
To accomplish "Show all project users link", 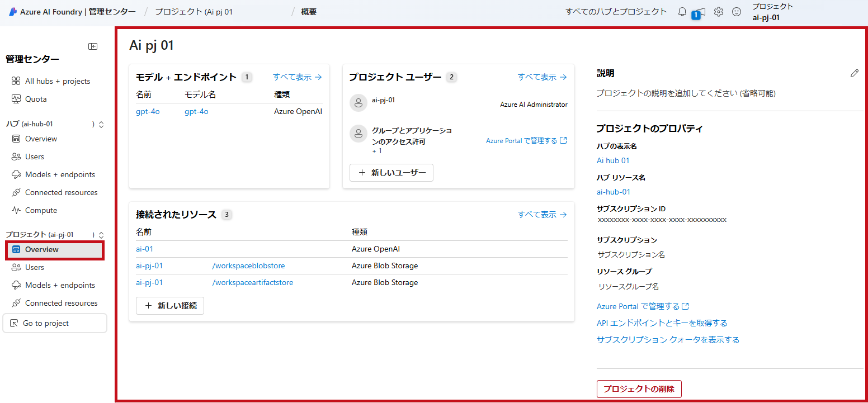I will 542,77.
